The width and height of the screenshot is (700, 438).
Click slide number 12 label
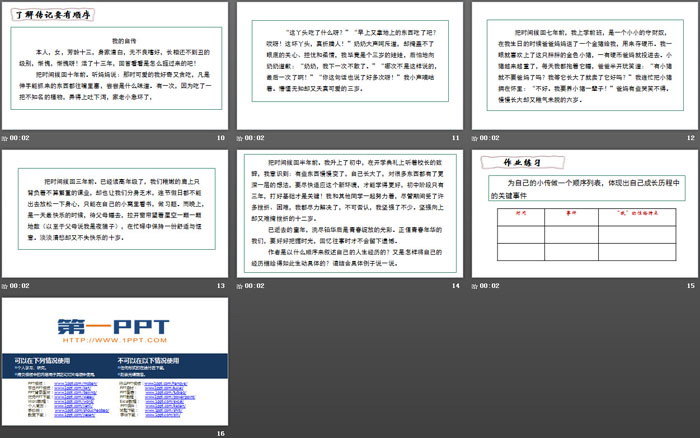[691, 138]
